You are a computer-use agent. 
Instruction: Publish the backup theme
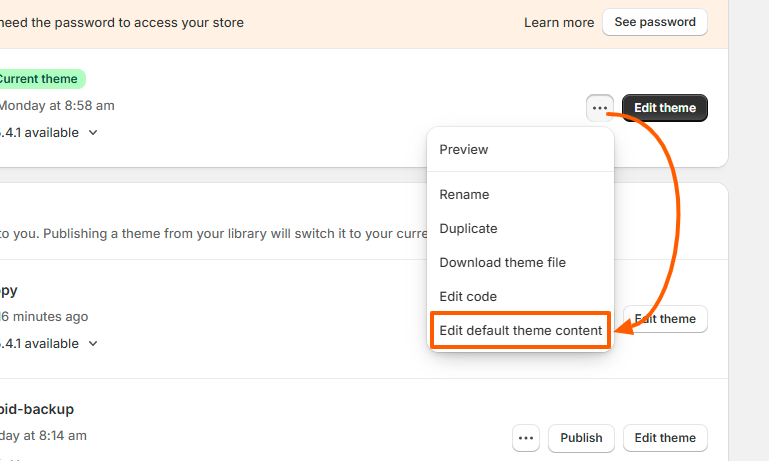[x=581, y=438]
